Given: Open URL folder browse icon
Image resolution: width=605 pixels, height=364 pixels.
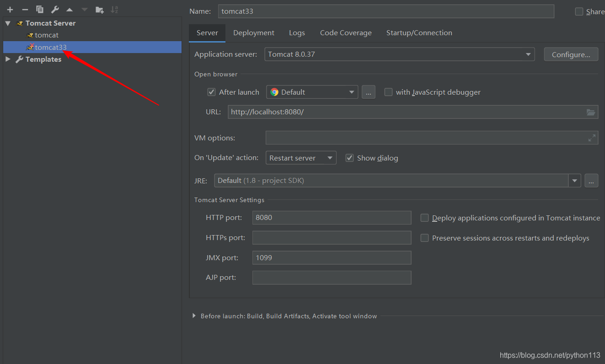Looking at the screenshot, I should (591, 112).
